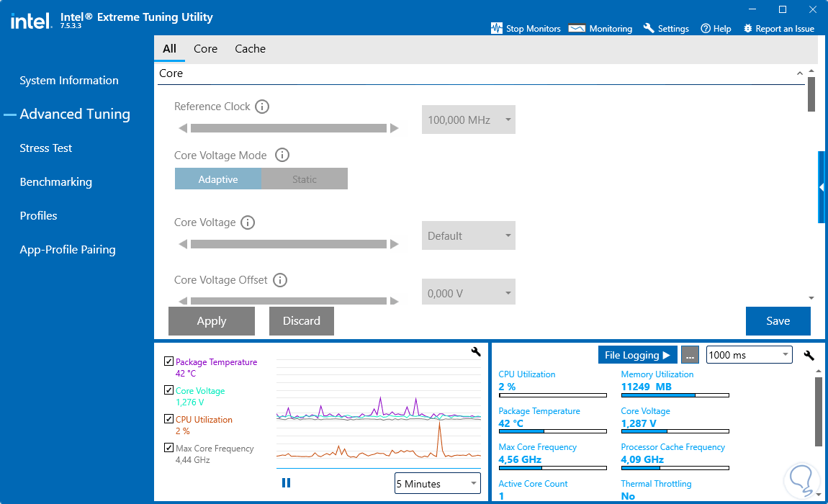Image resolution: width=828 pixels, height=504 pixels.
Task: Click the Report an Issue bug icon
Action: tap(748, 29)
